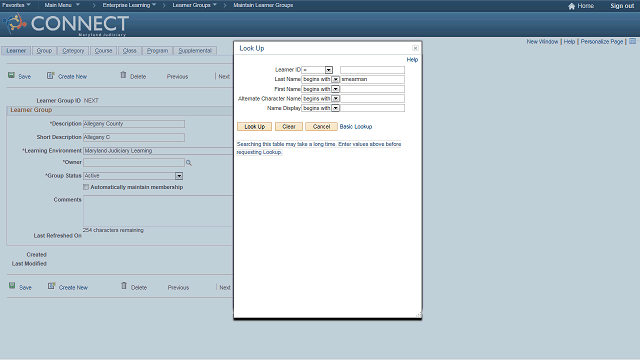Click Sign out
Screen dimensions: 640x360
coord(622,6)
